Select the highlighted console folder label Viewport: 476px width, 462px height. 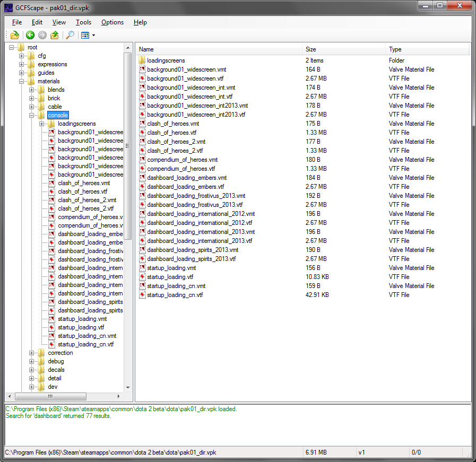click(x=58, y=115)
